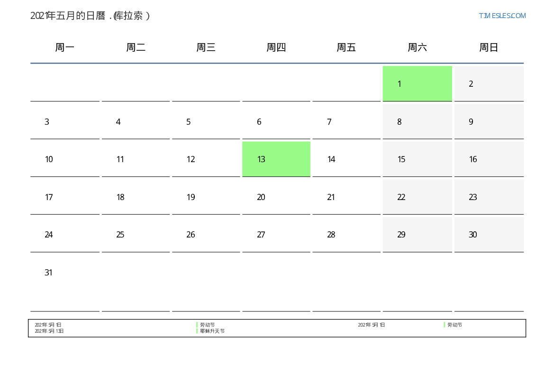Screen dimensions: 554x392
Task: Select day 4 on the calendar
Action: (136, 121)
